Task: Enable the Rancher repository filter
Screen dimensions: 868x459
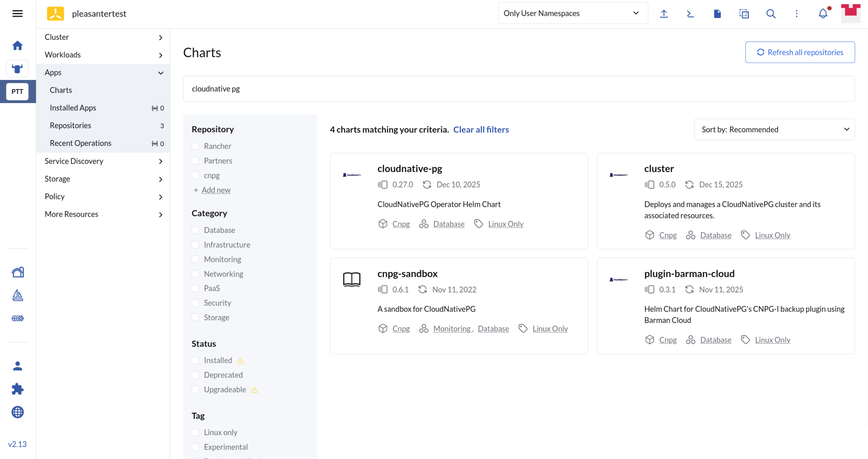Action: [x=195, y=146]
